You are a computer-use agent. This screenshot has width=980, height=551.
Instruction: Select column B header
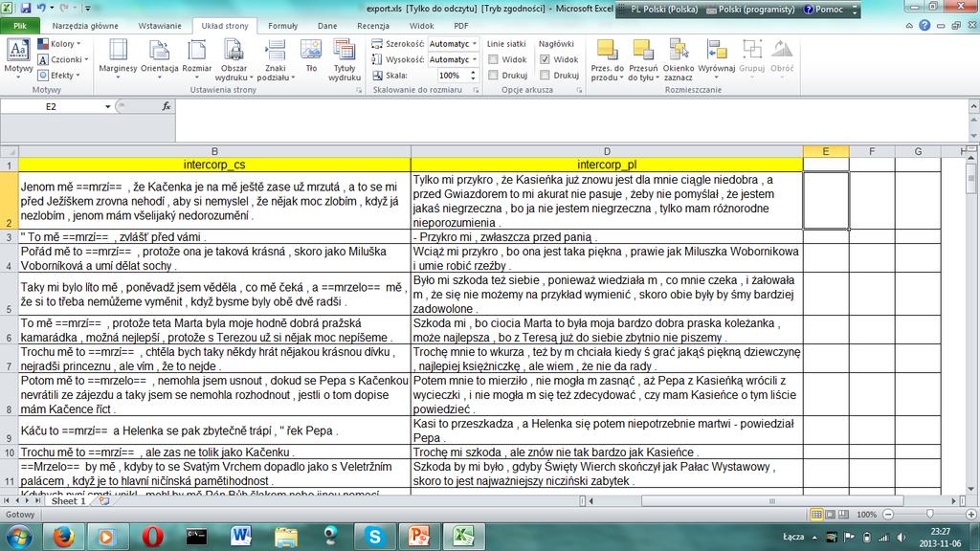coord(214,151)
